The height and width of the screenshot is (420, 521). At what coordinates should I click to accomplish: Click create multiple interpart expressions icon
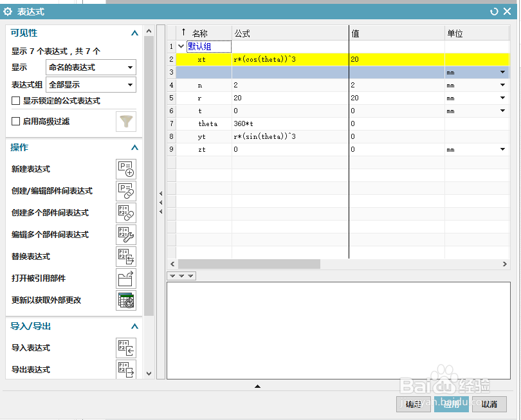point(126,213)
